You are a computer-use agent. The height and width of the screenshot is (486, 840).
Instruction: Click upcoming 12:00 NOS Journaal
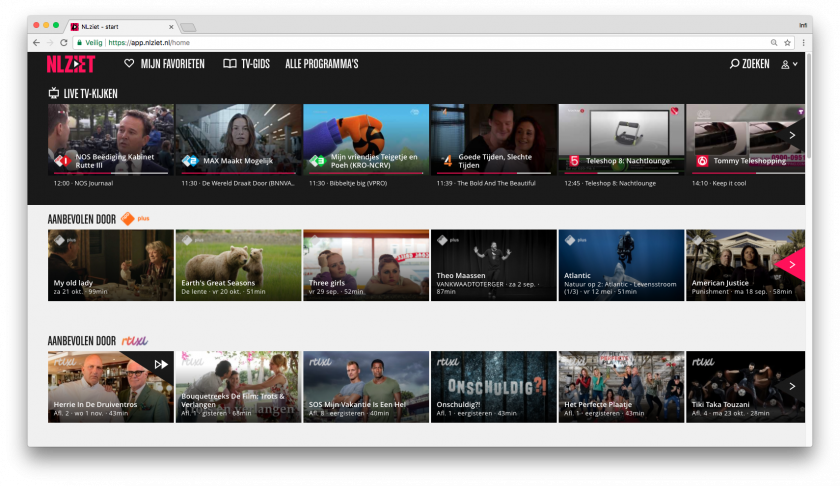(83, 183)
